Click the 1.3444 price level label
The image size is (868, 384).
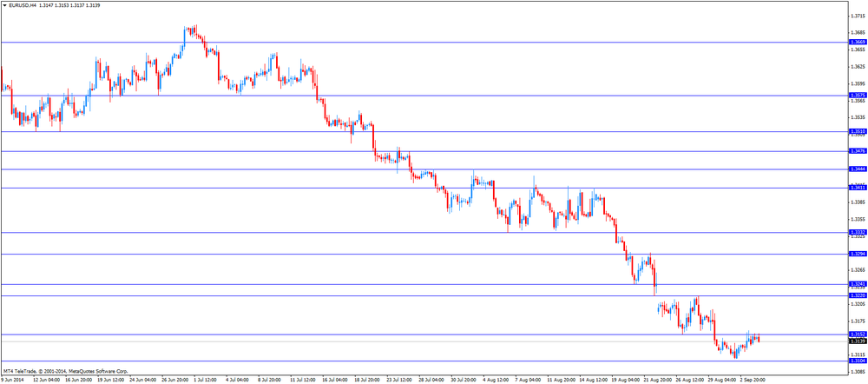(x=857, y=169)
